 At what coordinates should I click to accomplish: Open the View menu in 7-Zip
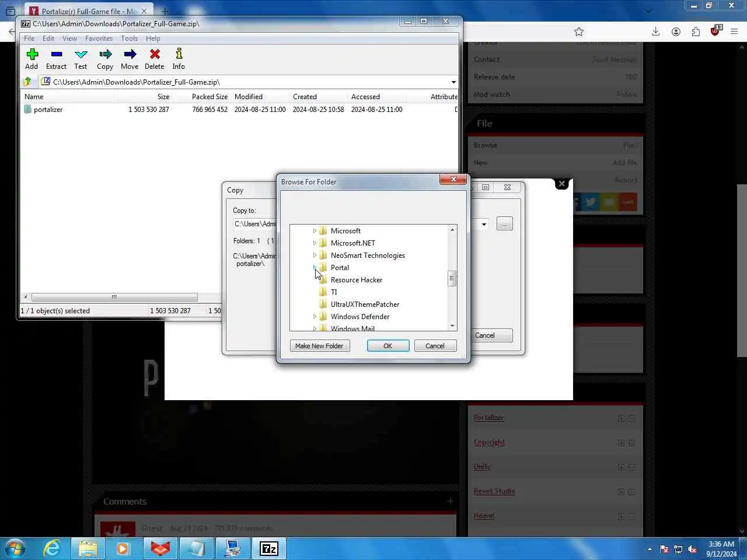pos(69,38)
